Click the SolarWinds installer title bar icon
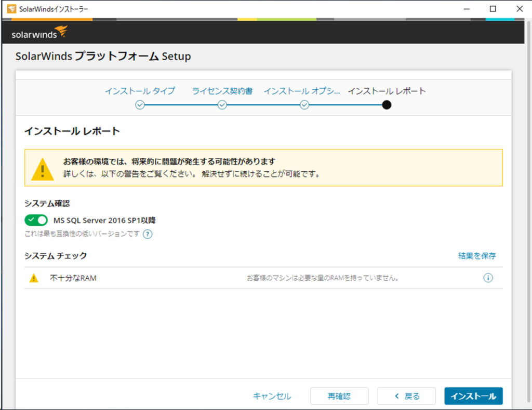The width and height of the screenshot is (532, 410). 11,9
